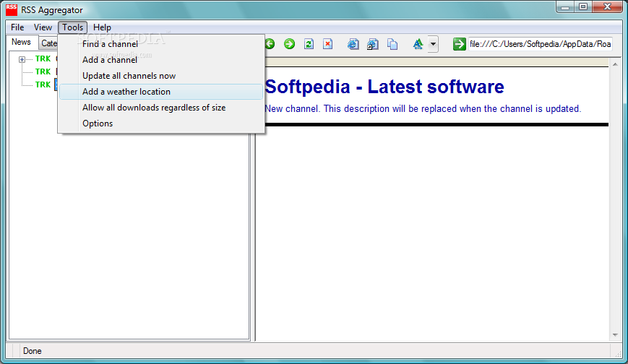
Task: Click the Softpedia - Latest software heading
Action: pos(384,87)
